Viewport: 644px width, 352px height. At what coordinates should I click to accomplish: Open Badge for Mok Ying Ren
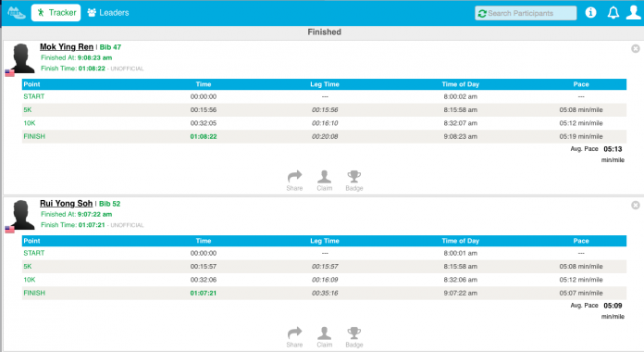[354, 181]
